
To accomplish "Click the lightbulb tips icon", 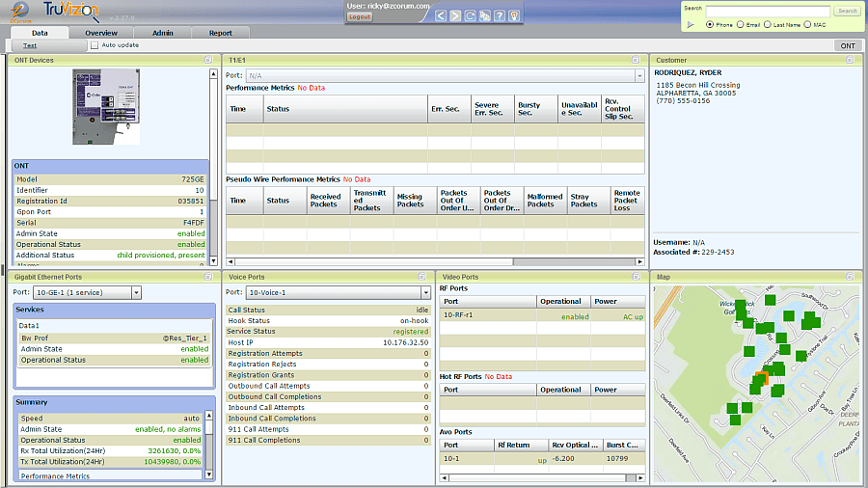I will click(514, 16).
